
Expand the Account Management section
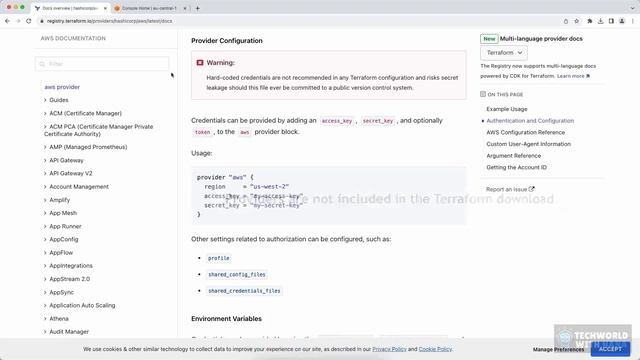[76, 187]
